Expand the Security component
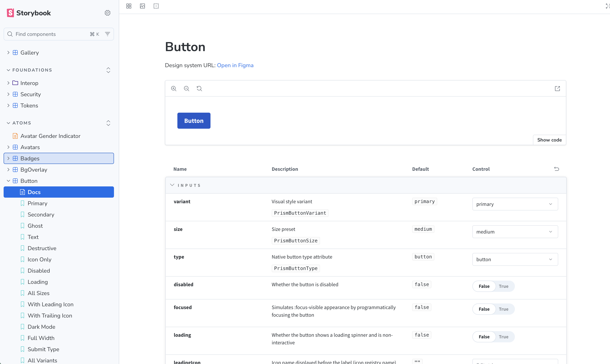Viewport: 610px width, 364px height. coord(59,94)
